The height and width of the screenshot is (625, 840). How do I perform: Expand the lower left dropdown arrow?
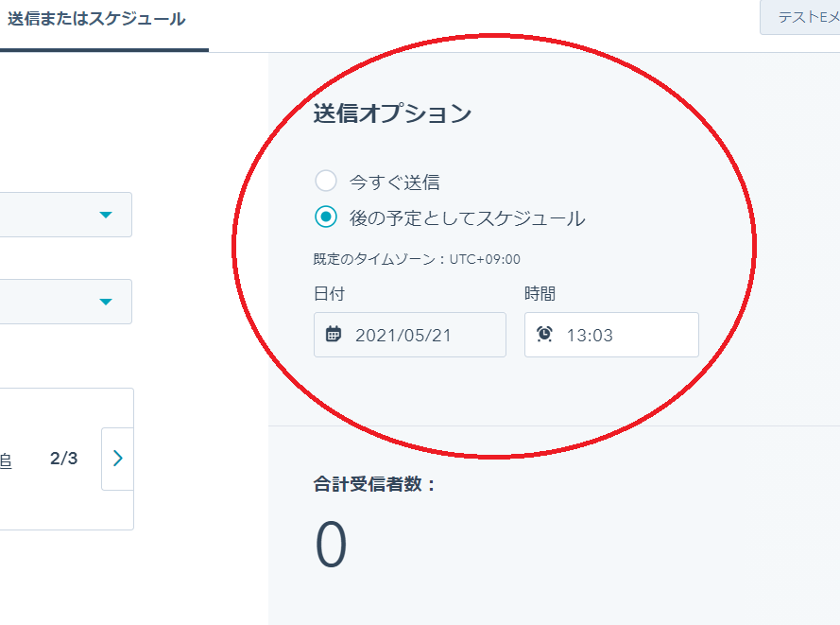pos(106,302)
